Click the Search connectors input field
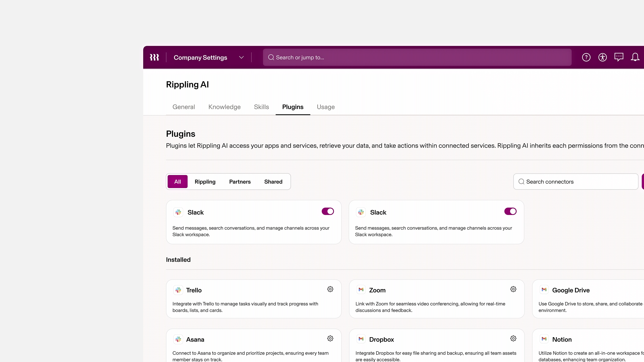The height and width of the screenshot is (362, 644). [x=576, y=182]
